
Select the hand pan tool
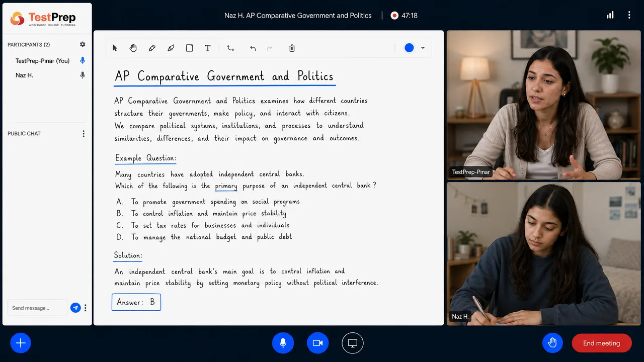(x=133, y=48)
